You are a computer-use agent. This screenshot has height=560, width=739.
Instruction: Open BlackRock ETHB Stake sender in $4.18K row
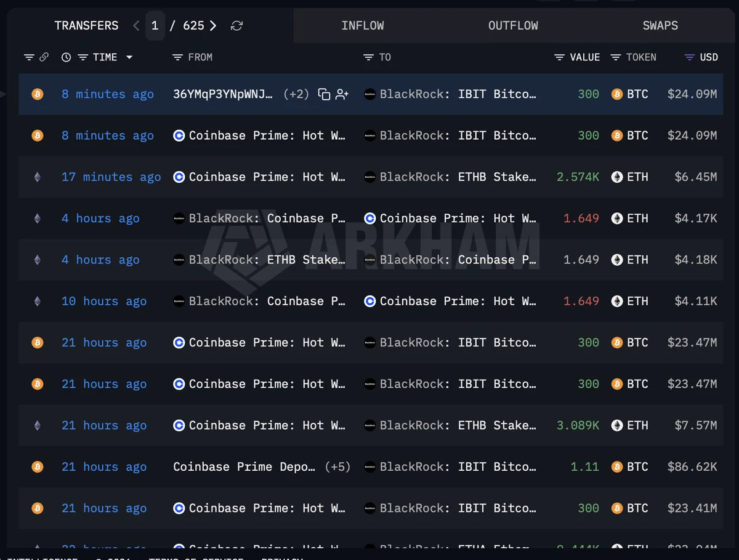pyautogui.click(x=267, y=260)
